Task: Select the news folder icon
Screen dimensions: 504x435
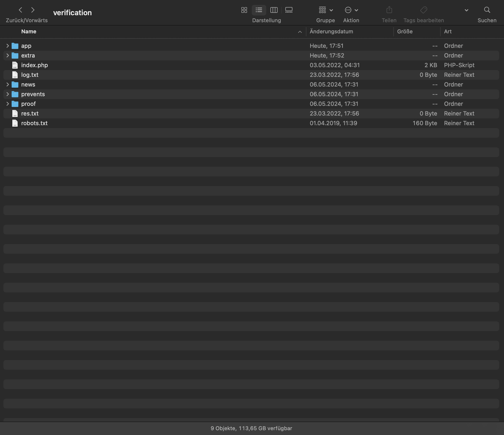Action: 15,84
